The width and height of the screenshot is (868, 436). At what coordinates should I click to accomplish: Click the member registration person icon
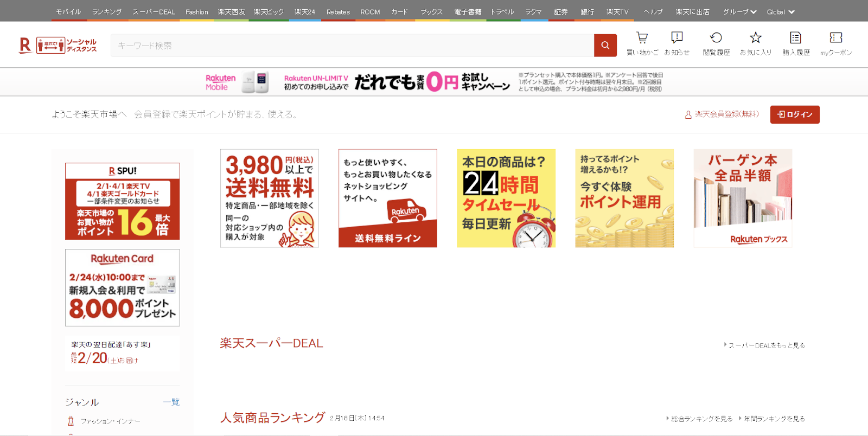coord(688,114)
